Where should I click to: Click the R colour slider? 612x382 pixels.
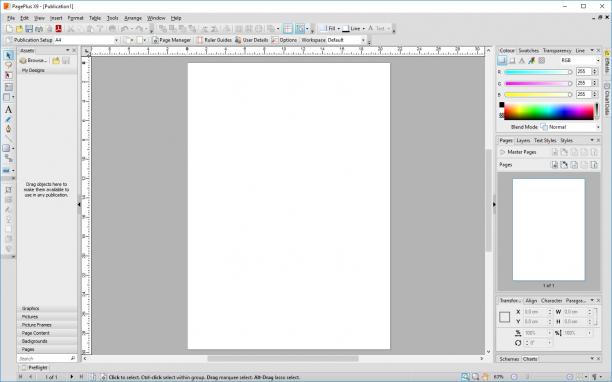(x=538, y=72)
